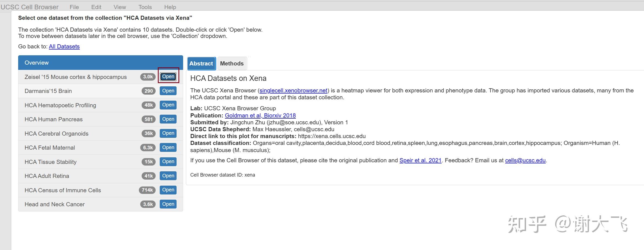The width and height of the screenshot is (644, 250).
Task: Open the HCA Cerebral Organoids dataset
Action: tap(168, 133)
